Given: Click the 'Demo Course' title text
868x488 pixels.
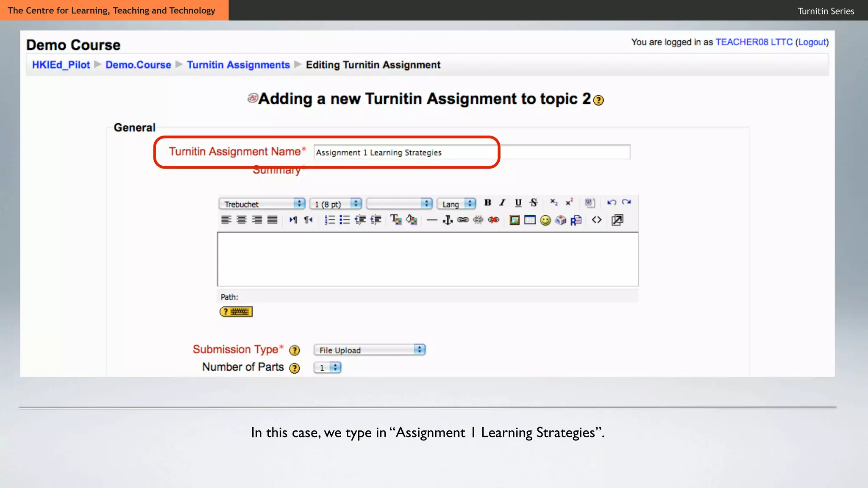Looking at the screenshot, I should (x=73, y=45).
